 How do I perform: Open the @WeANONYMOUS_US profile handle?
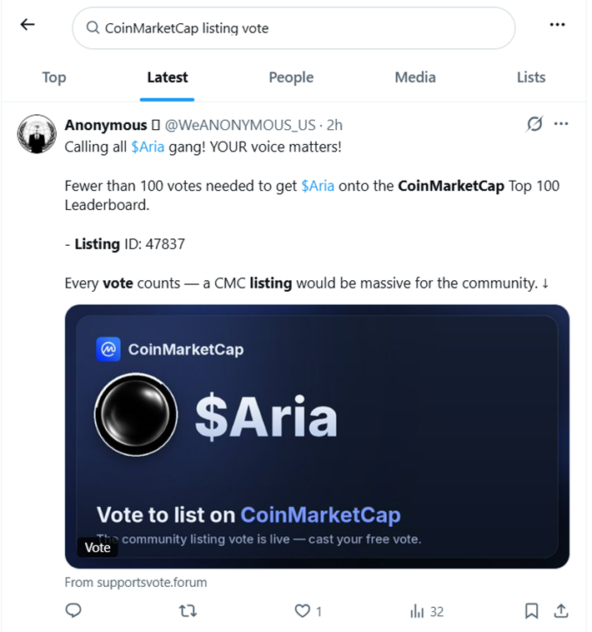(240, 125)
